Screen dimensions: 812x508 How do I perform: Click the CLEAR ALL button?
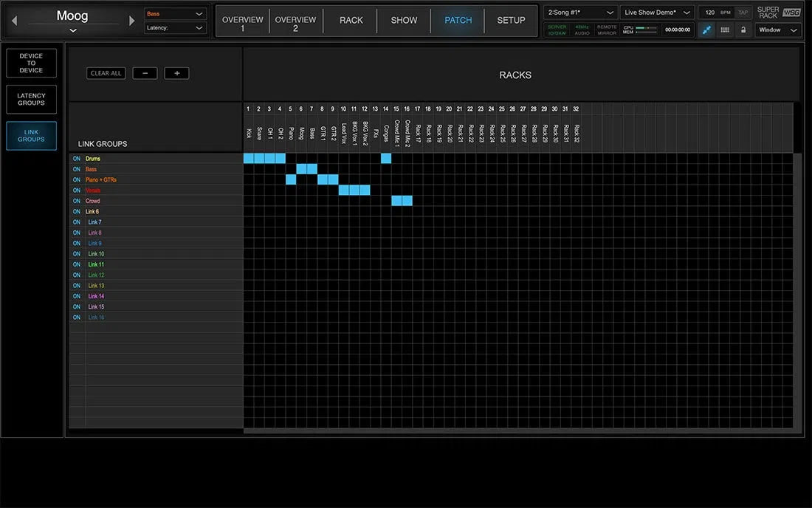point(106,73)
